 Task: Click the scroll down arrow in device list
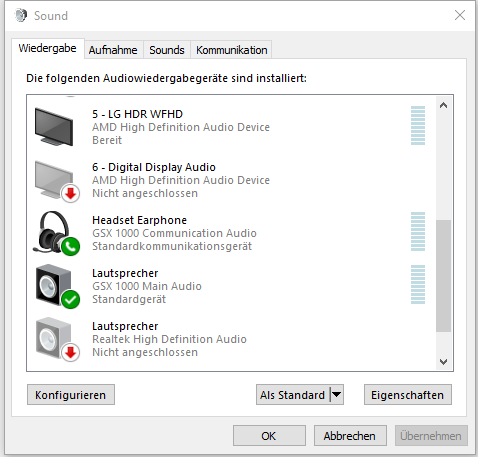(443, 362)
